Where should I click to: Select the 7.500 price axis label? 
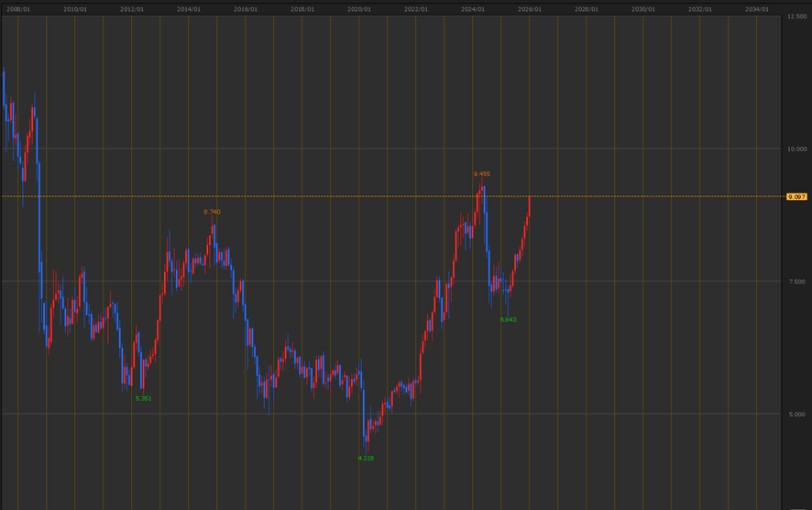tap(796, 282)
